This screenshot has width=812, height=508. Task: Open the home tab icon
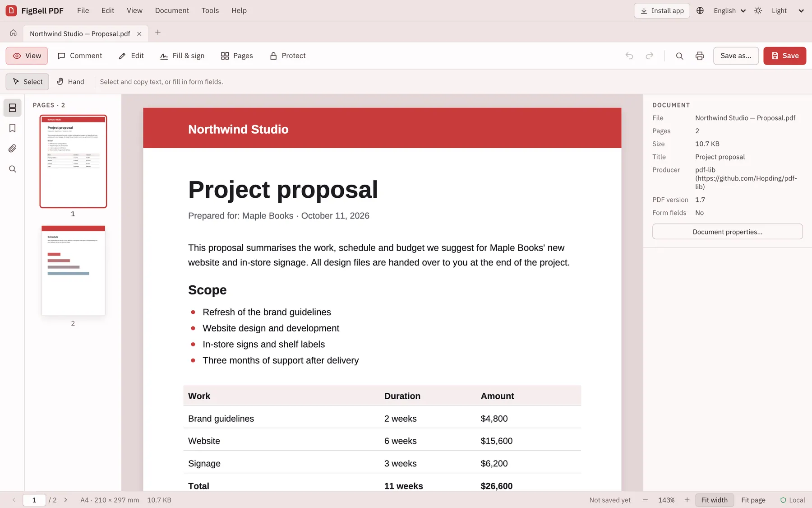(13, 33)
